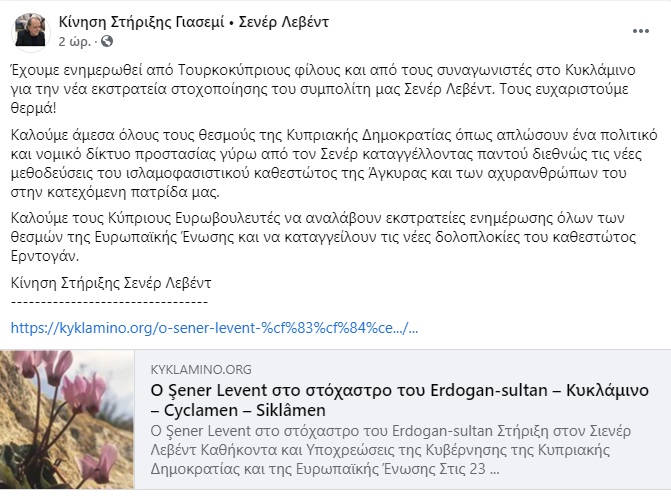Screen dimensions: 671x496
Task: Open the page's profile picture avatar
Action: (30, 30)
